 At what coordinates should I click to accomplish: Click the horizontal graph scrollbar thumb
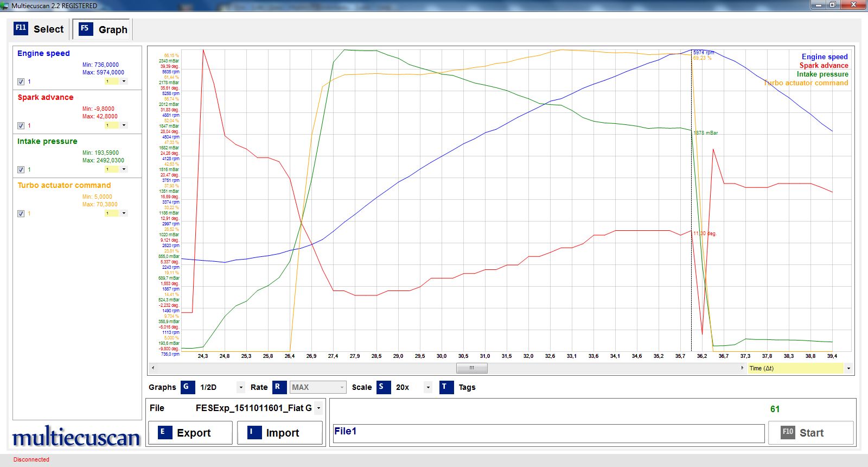click(x=471, y=368)
